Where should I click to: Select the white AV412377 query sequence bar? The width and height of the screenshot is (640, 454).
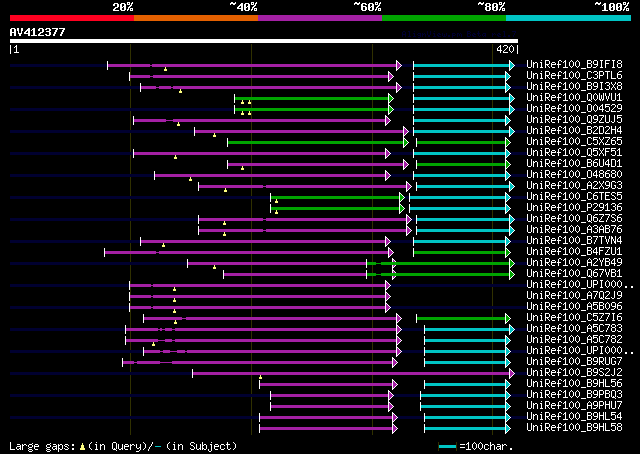click(x=264, y=41)
